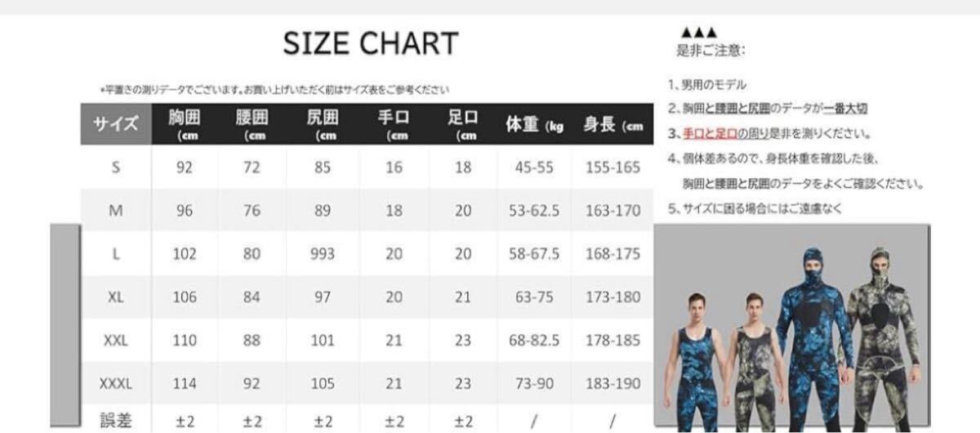
Task: Click the SIZE CHART heading
Action: click(x=371, y=43)
